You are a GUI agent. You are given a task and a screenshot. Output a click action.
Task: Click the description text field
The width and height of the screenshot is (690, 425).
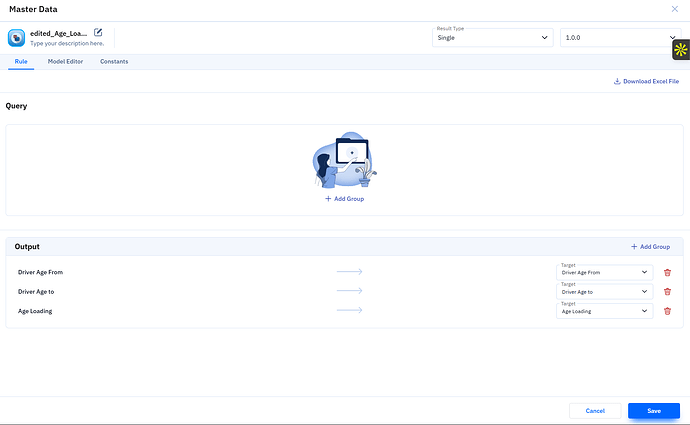click(x=67, y=44)
